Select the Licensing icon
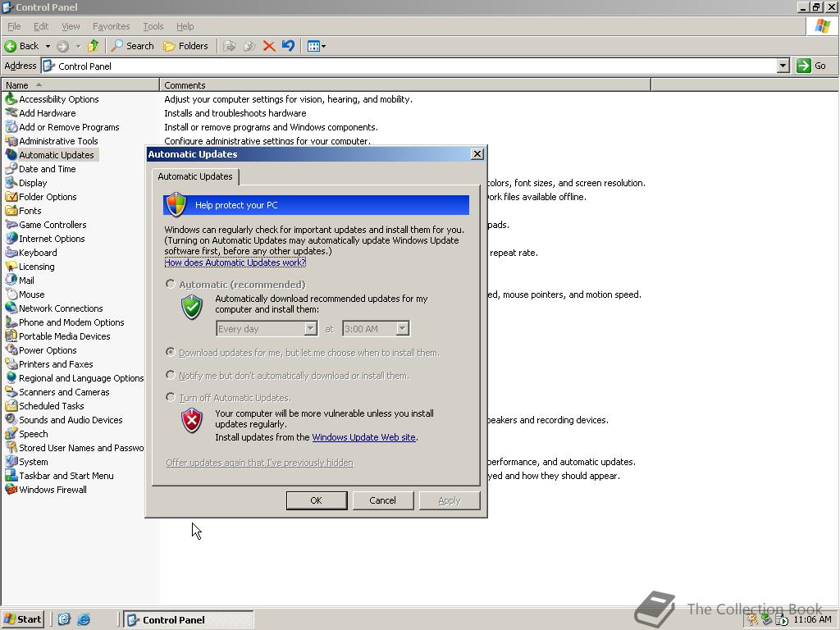Image resolution: width=840 pixels, height=630 pixels. point(11,267)
